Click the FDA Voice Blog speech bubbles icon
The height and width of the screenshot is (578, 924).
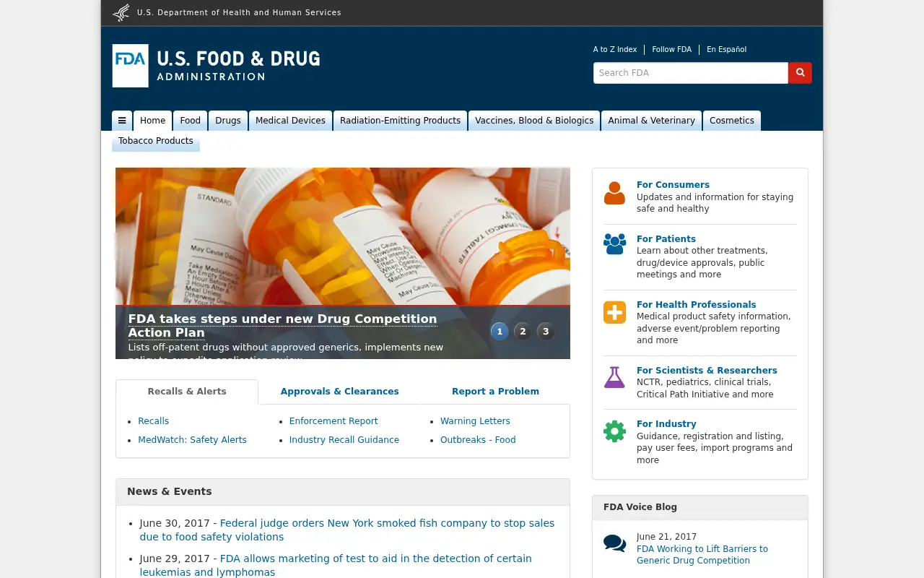(x=614, y=543)
